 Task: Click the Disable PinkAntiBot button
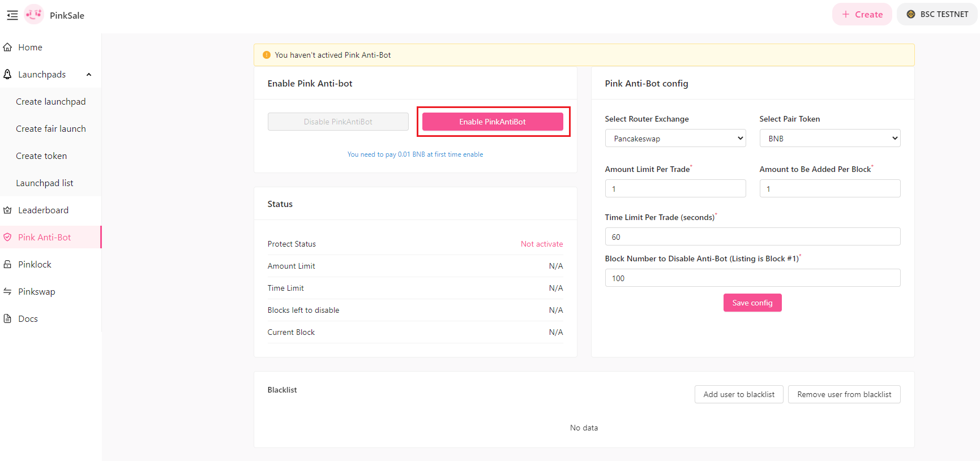[338, 122]
